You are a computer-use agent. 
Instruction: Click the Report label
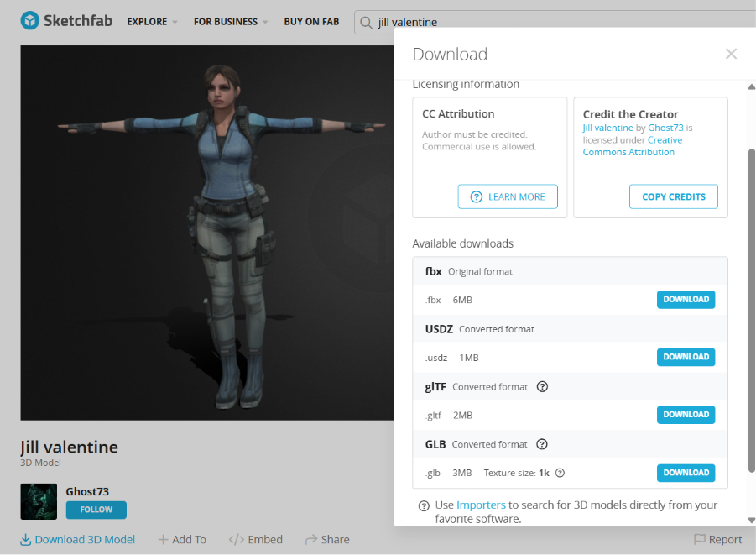pos(725,540)
